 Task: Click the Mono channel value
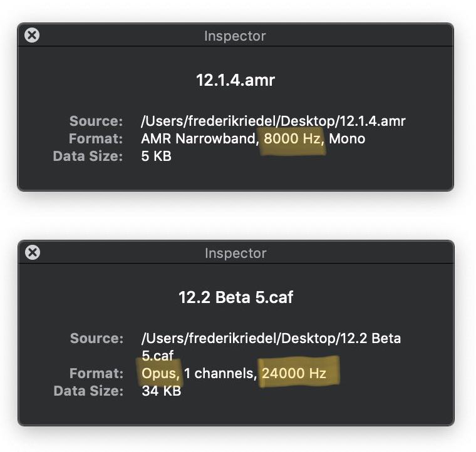[x=346, y=138]
